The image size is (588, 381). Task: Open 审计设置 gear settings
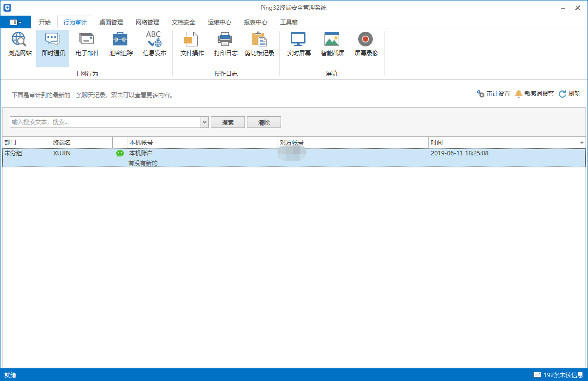coord(493,94)
